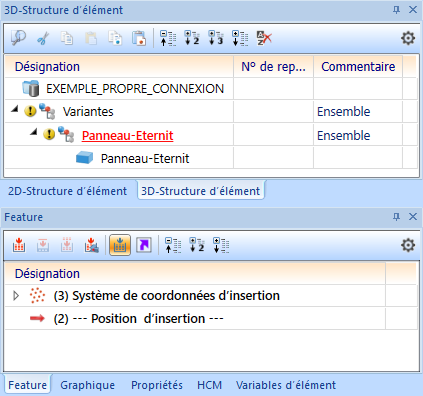The image size is (423, 396).
Task: Click the copy icon in 3D-Structure toolbar
Action: pos(67,38)
